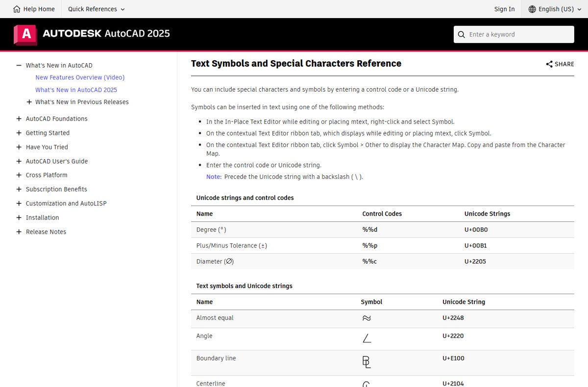
Task: Click the AUTODESK AutoCAD 2025 title text
Action: click(x=106, y=34)
